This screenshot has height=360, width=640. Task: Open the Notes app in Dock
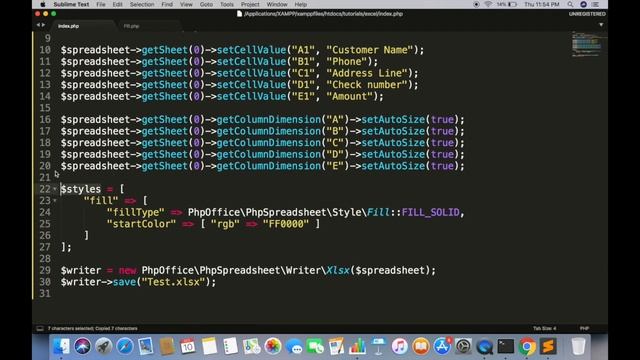point(209,347)
